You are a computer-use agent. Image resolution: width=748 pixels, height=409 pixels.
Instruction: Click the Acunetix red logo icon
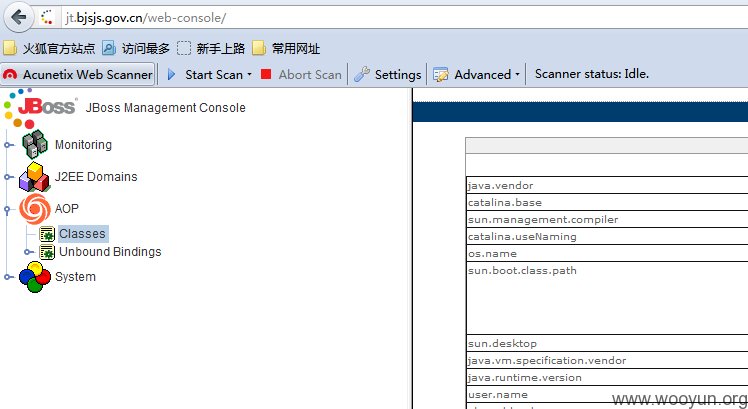tap(10, 74)
